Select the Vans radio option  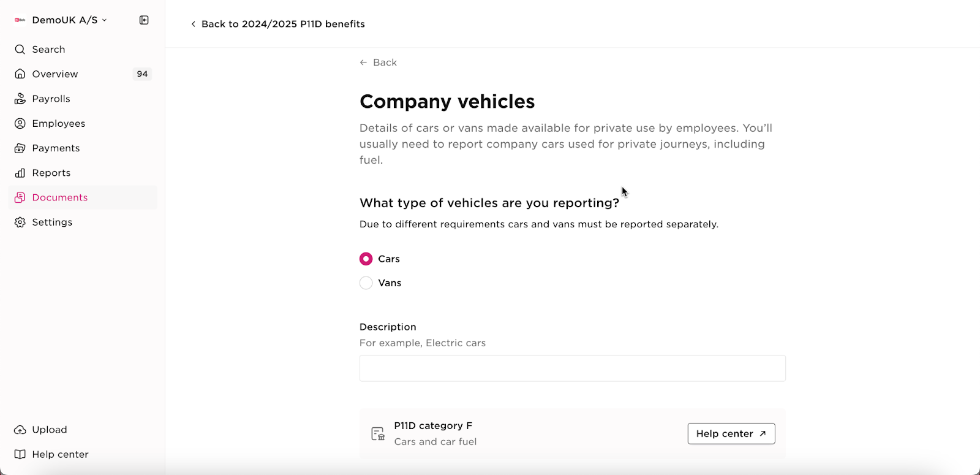[x=366, y=283]
